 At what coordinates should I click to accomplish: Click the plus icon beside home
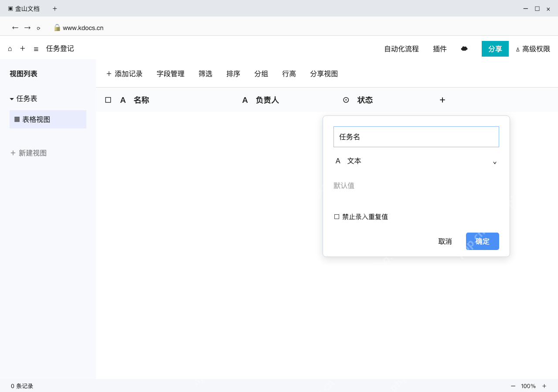tap(23, 49)
